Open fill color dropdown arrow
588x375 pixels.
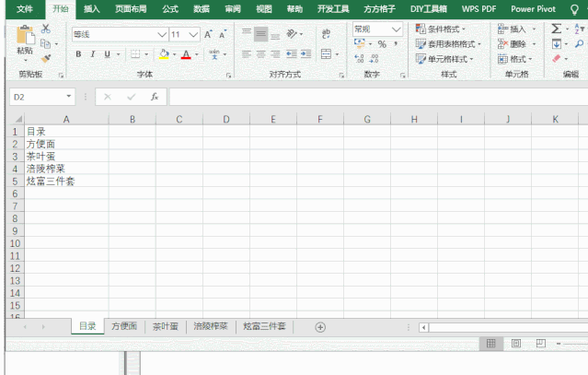tap(174, 54)
